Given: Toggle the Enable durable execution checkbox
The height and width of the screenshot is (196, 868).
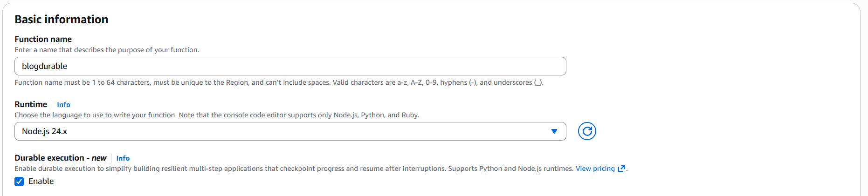Looking at the screenshot, I should pos(19,182).
